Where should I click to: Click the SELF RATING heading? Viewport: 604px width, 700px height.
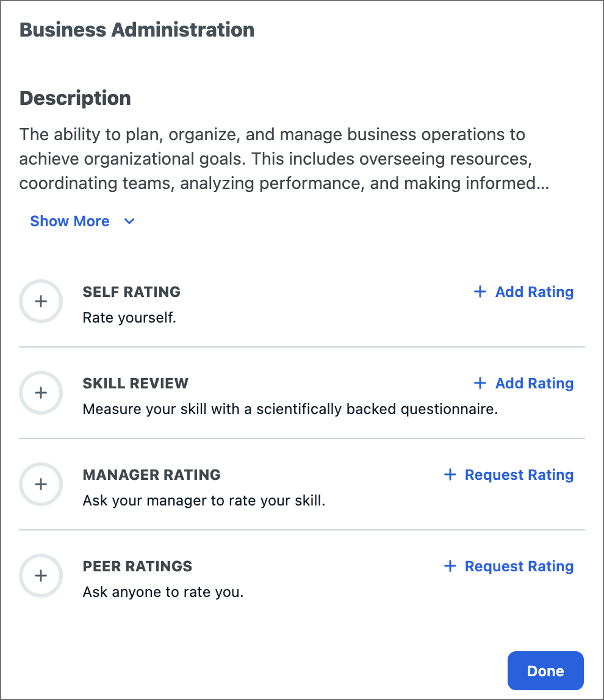(132, 292)
